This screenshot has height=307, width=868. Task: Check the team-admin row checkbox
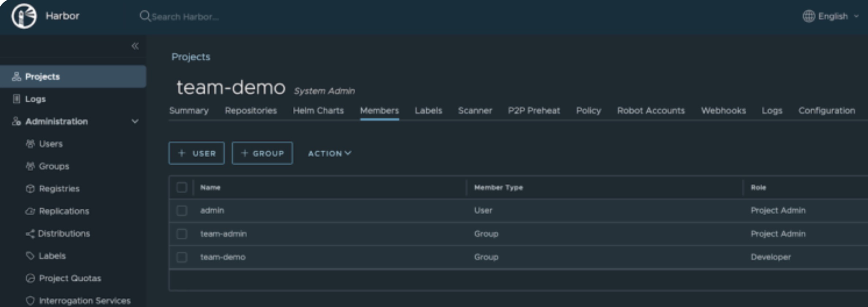coord(182,234)
